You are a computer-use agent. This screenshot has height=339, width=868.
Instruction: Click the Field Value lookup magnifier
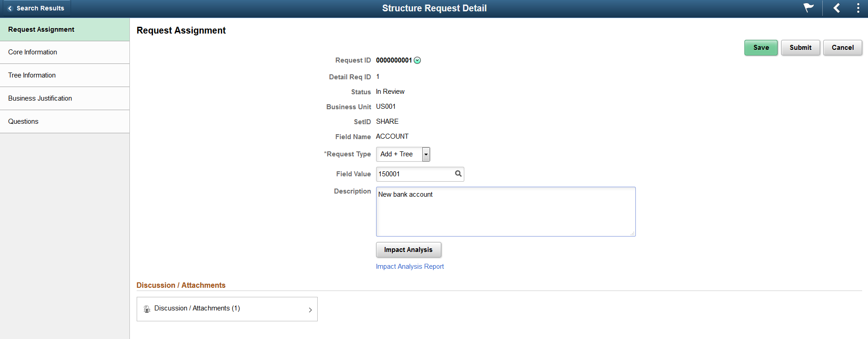[x=458, y=174]
